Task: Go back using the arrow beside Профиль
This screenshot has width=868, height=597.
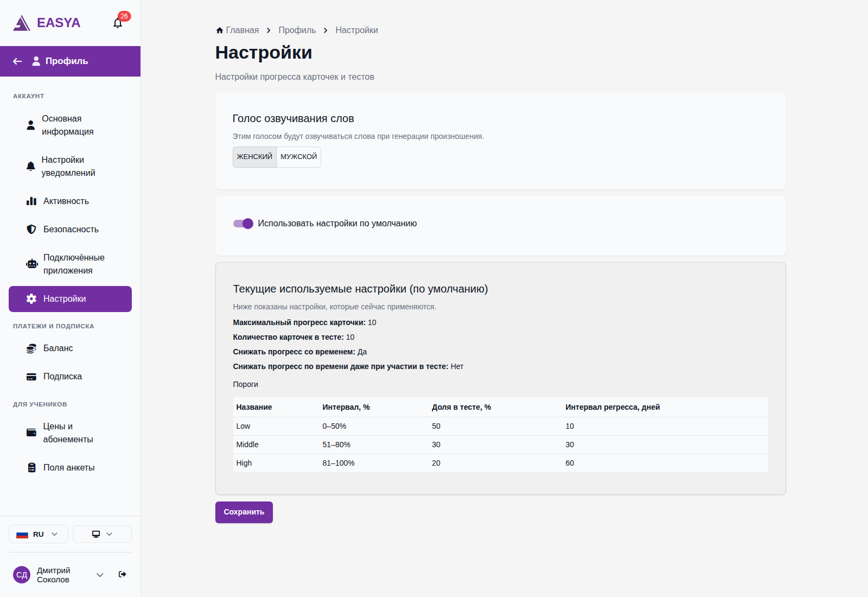Action: (x=17, y=61)
